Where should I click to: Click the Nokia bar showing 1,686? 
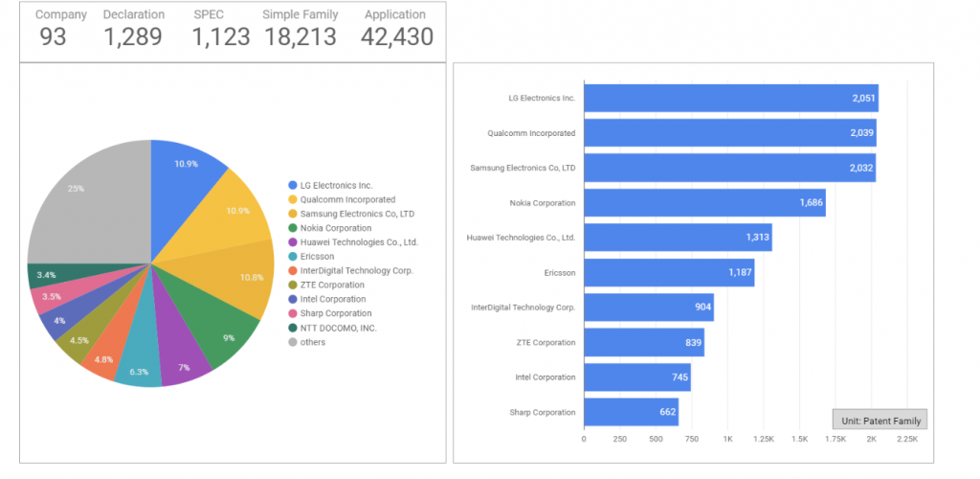click(705, 202)
